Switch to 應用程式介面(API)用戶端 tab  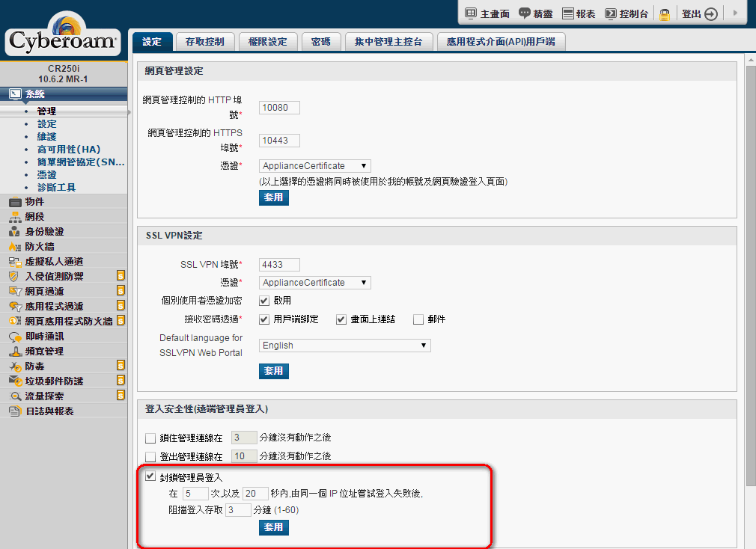point(501,42)
